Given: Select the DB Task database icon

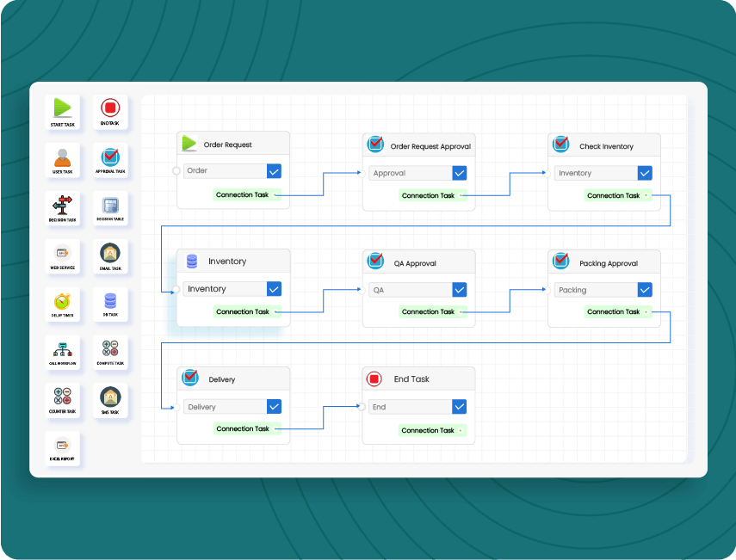Looking at the screenshot, I should pyautogui.click(x=110, y=302).
